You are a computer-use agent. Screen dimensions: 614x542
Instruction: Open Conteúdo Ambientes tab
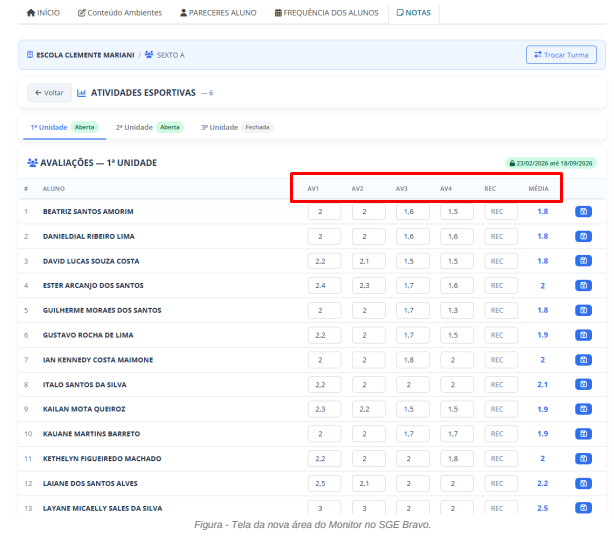pyautogui.click(x=120, y=13)
